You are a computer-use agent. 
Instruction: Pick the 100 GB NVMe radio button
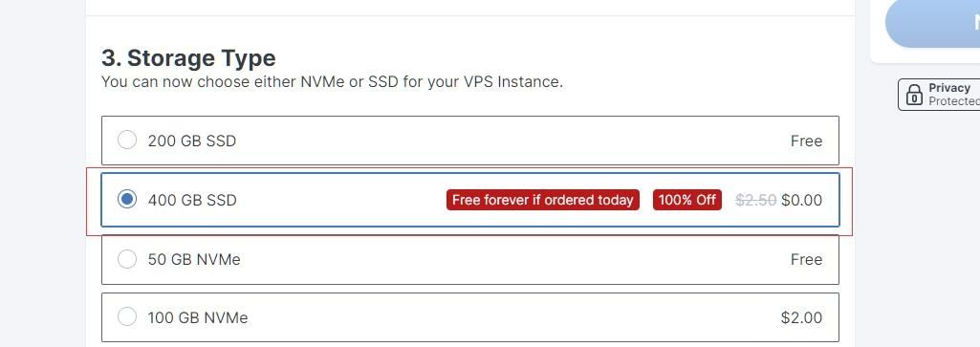pos(127,317)
